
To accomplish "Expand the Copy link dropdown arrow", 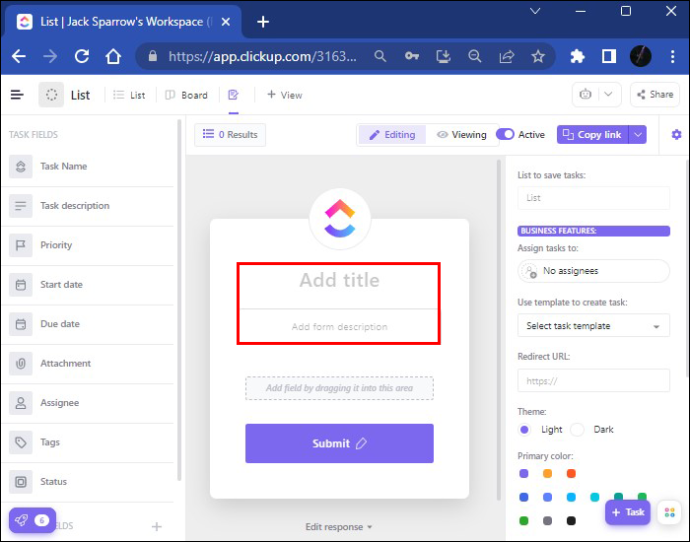I will 638,135.
